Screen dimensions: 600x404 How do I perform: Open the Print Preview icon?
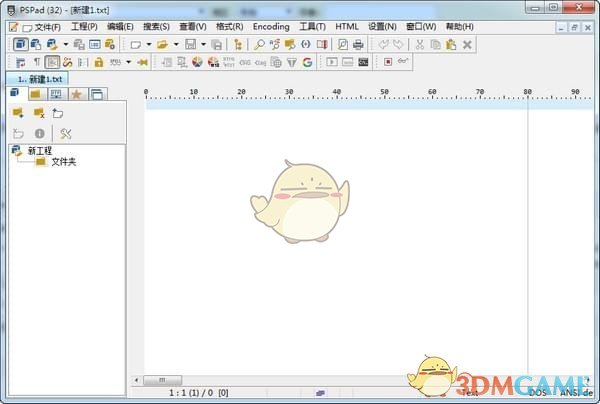(342, 45)
